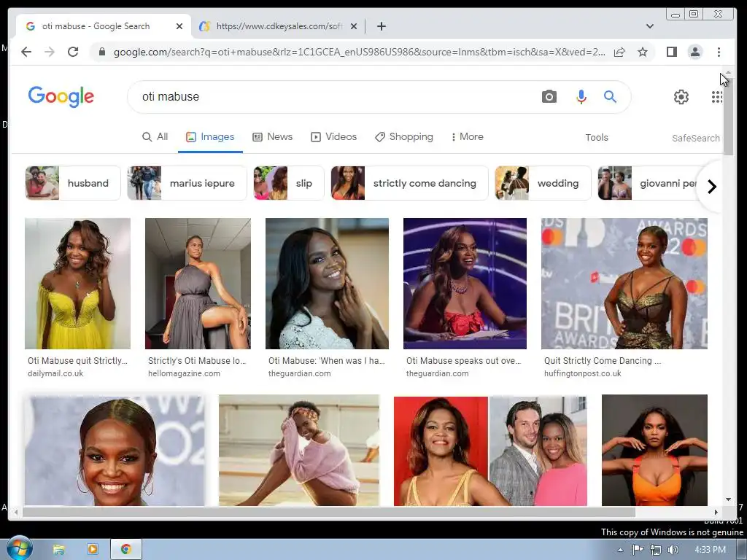Open a new browser tab
The image size is (747, 560).
pyautogui.click(x=381, y=26)
